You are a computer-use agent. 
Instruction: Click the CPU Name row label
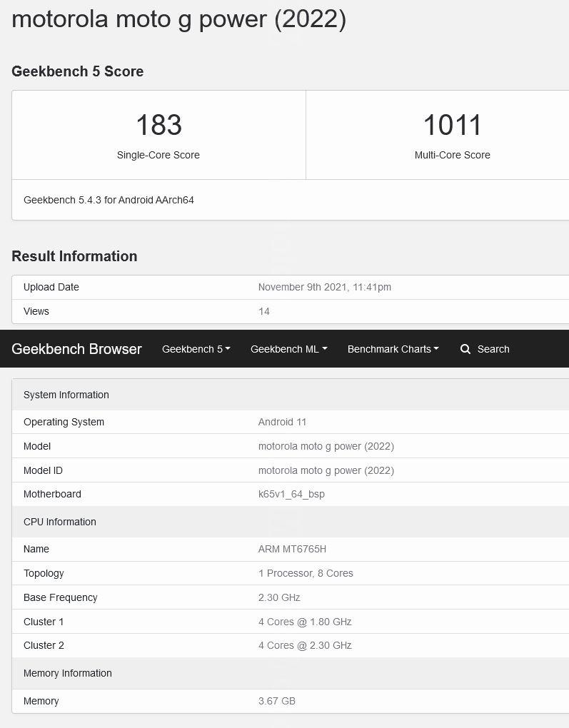tap(36, 550)
